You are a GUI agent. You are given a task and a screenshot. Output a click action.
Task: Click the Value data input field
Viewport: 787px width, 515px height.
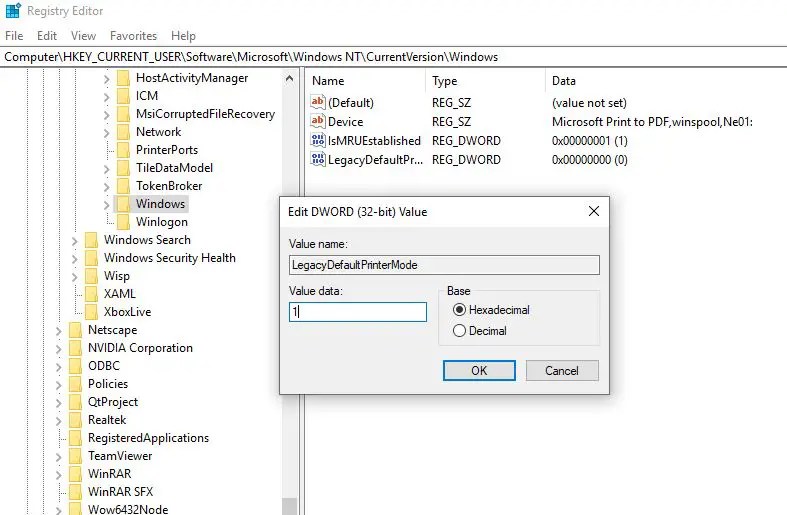click(358, 312)
